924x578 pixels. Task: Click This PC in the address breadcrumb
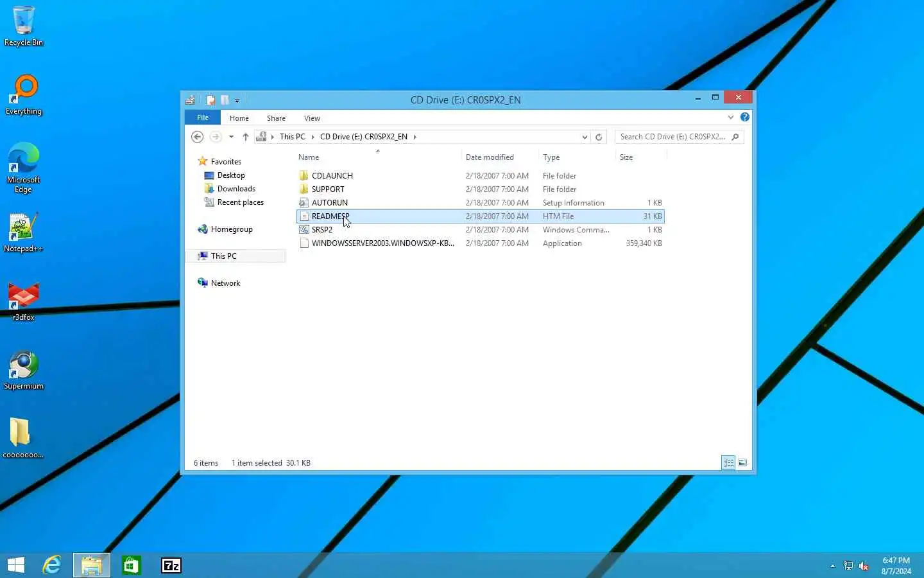(293, 137)
